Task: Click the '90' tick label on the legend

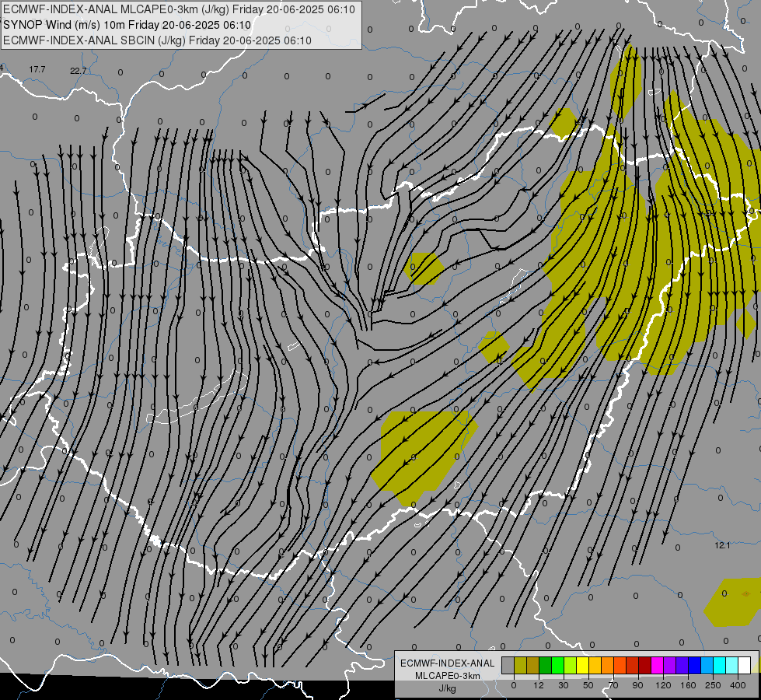Action: pyautogui.click(x=638, y=685)
